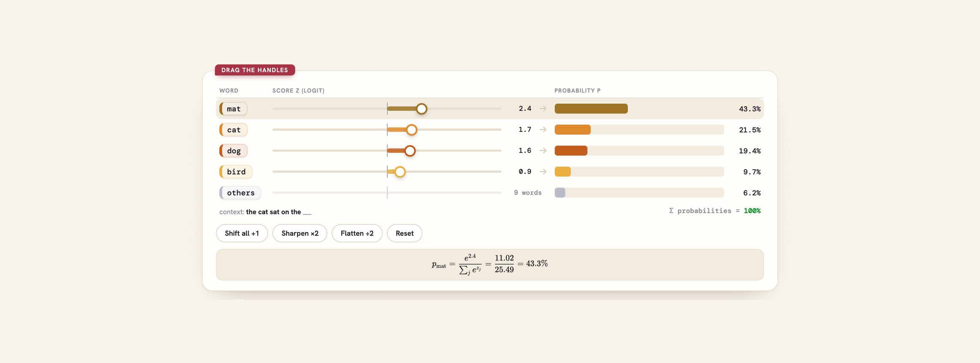Image resolution: width=980 pixels, height=363 pixels.
Task: Click the 9.7% probability value
Action: 752,172
